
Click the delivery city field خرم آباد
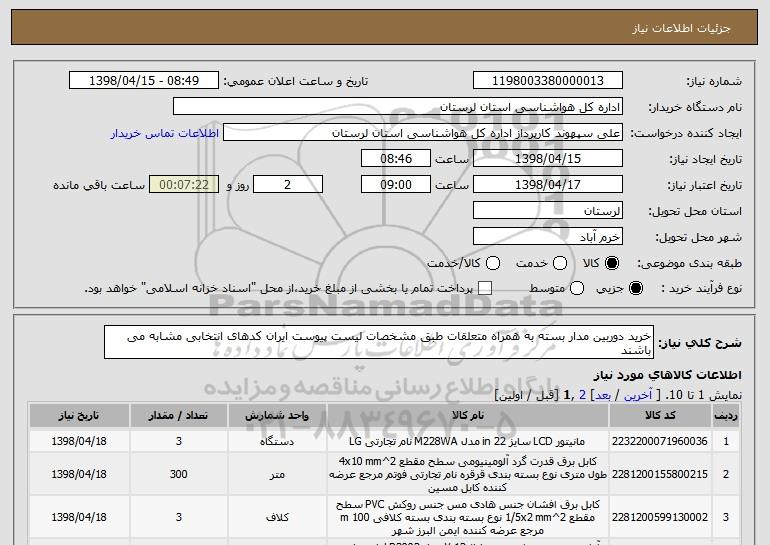click(x=548, y=237)
